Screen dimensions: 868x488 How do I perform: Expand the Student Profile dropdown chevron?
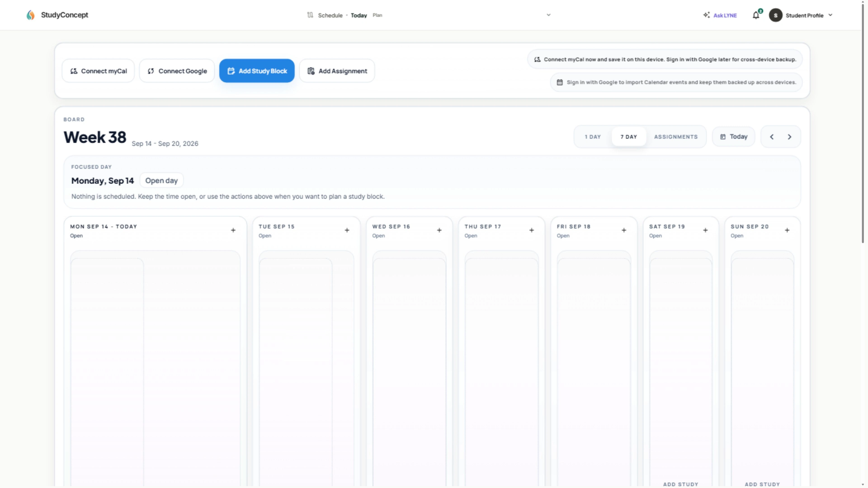830,15
